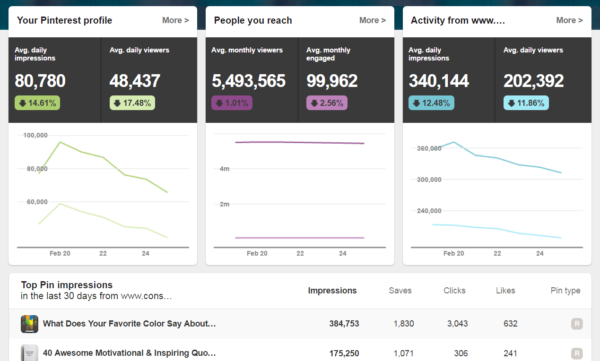
Task: Open More for Your Pinterest profile
Action: (175, 20)
